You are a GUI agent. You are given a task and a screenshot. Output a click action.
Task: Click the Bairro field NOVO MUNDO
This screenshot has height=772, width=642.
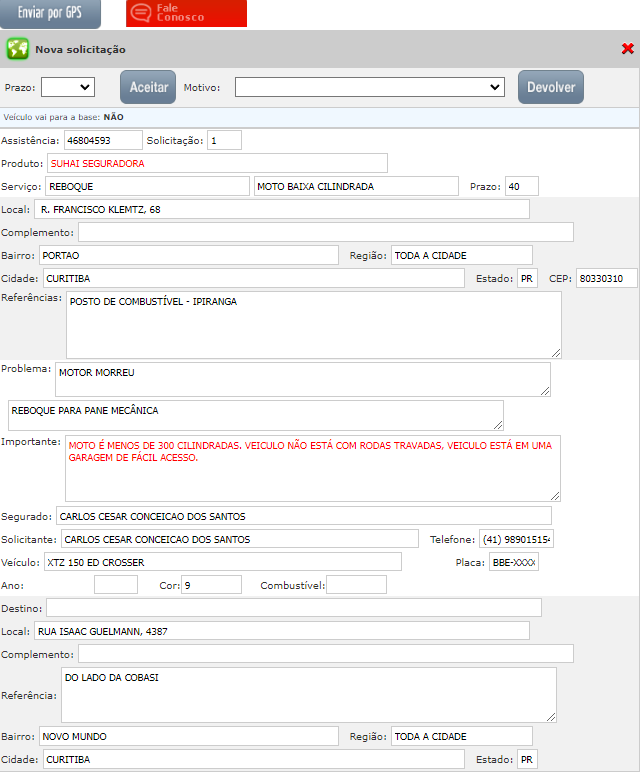tap(189, 736)
